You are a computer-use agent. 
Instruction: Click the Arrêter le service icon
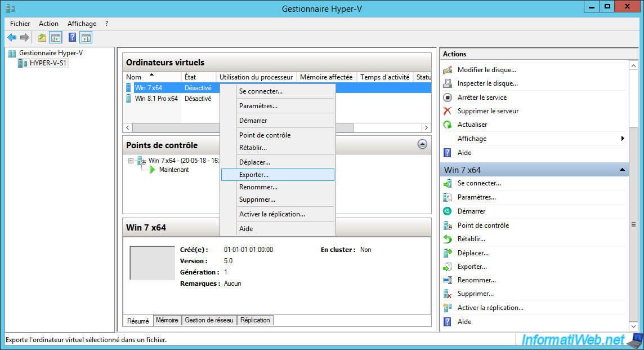point(448,98)
